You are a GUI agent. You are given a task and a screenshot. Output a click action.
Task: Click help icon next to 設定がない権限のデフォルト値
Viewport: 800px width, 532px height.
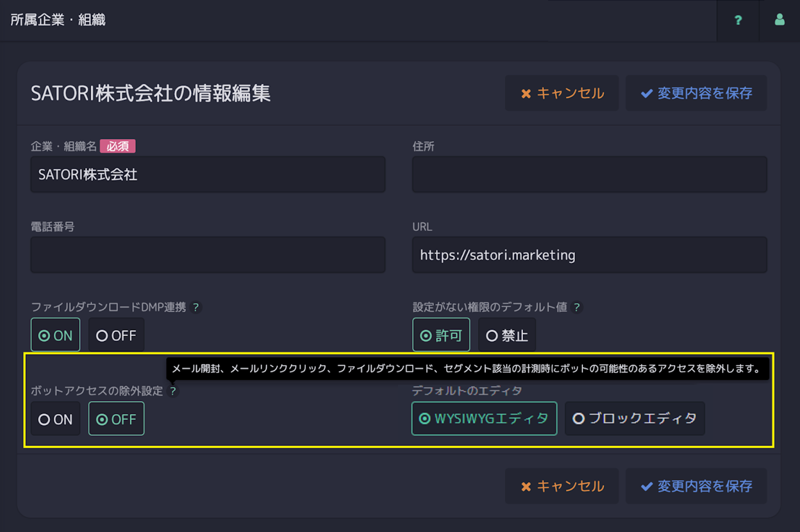click(x=576, y=307)
